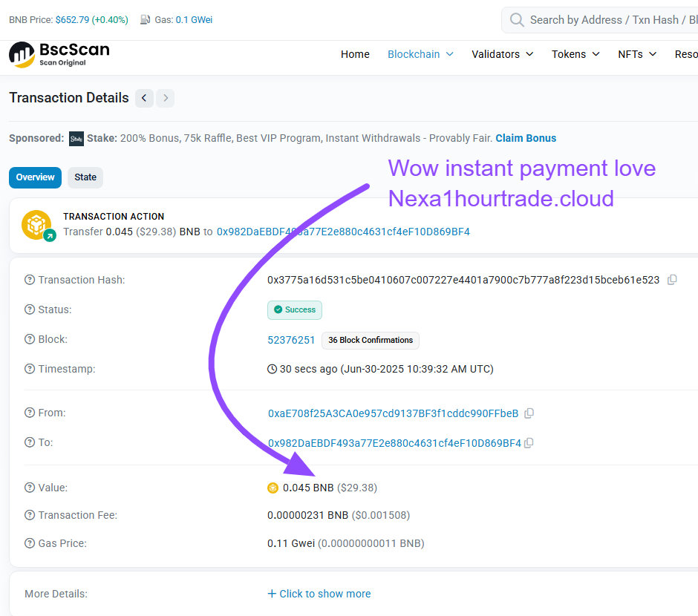Open the Home menu item

[x=355, y=54]
